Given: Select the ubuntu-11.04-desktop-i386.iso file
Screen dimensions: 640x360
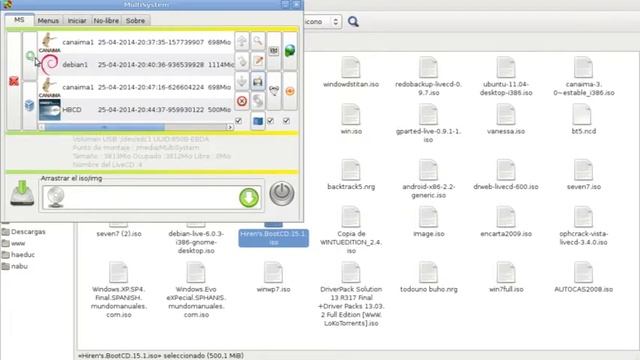Looking at the screenshot, I should [506, 77].
